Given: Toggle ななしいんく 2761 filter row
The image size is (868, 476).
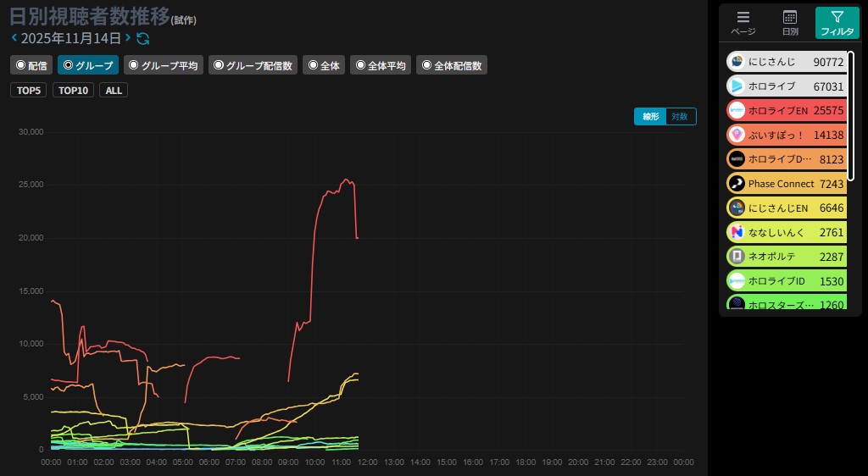Looking at the screenshot, I should coord(787,231).
